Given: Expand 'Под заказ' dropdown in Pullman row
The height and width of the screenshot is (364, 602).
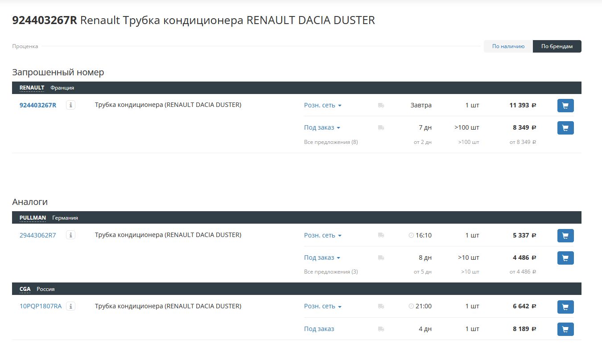Looking at the screenshot, I should (x=322, y=258).
